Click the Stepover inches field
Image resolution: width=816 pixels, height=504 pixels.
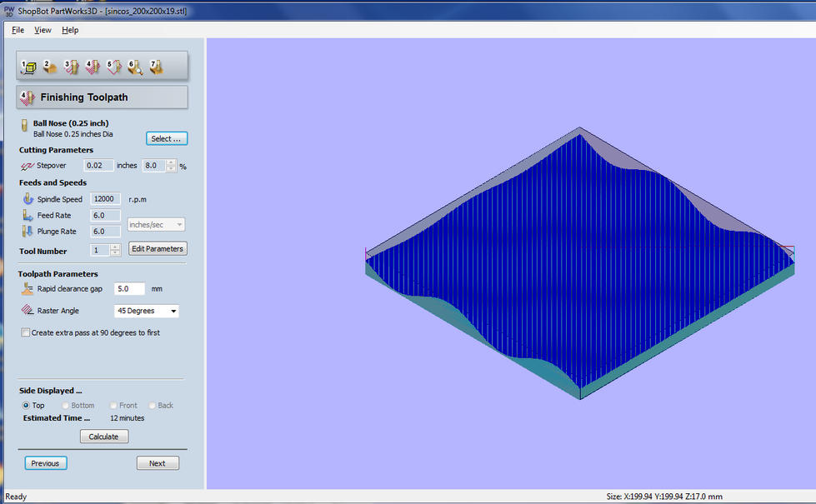(x=98, y=166)
